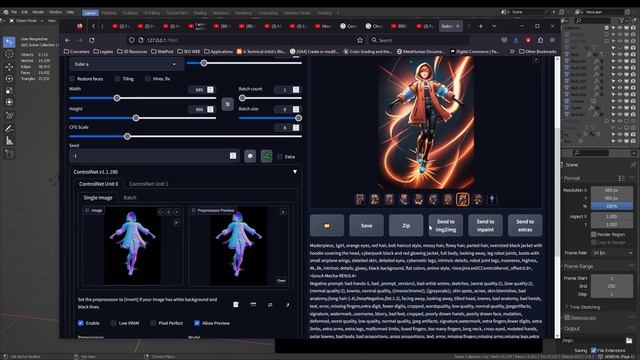Collapse the ControlNet v1.1.190 section
Image resolution: width=640 pixels, height=360 pixels.
pyautogui.click(x=295, y=172)
